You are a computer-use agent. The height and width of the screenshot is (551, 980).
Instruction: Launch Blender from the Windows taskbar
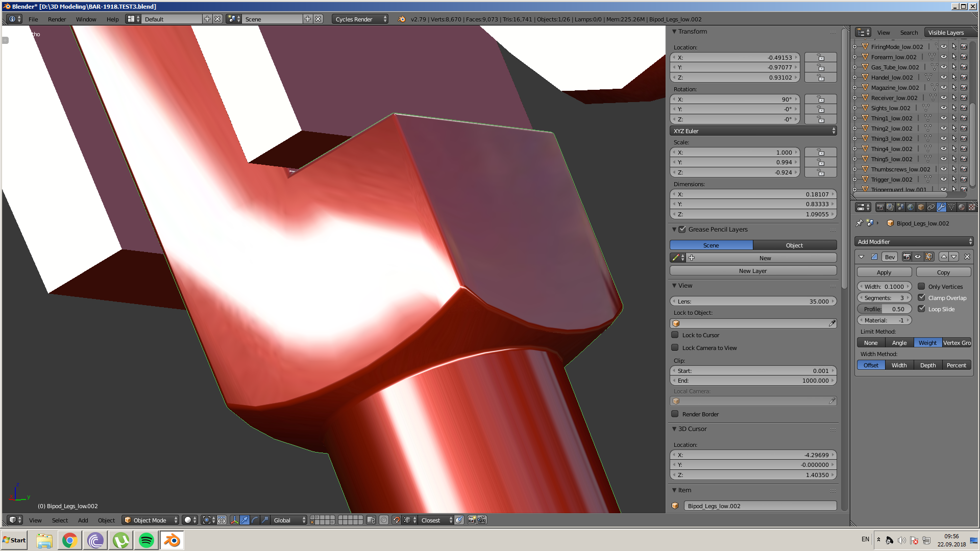[172, 540]
